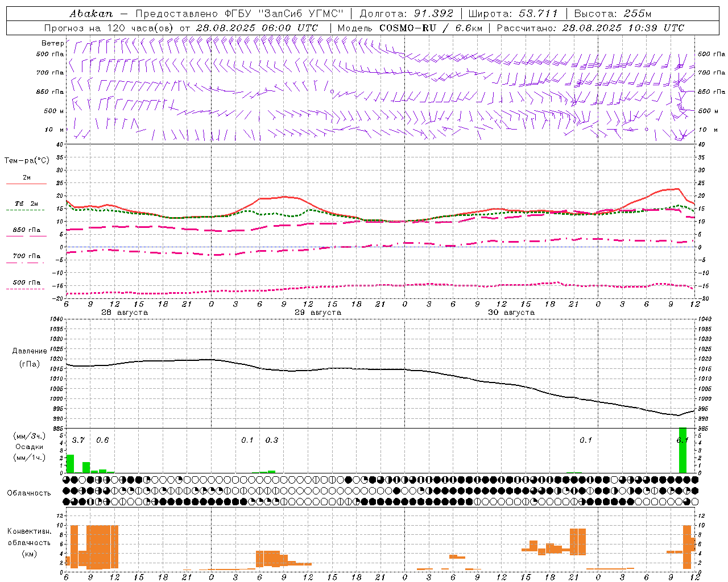The image size is (728, 582).
Task: Click the "(мм/1ч.)" precipitation unit label
Action: pyautogui.click(x=30, y=458)
